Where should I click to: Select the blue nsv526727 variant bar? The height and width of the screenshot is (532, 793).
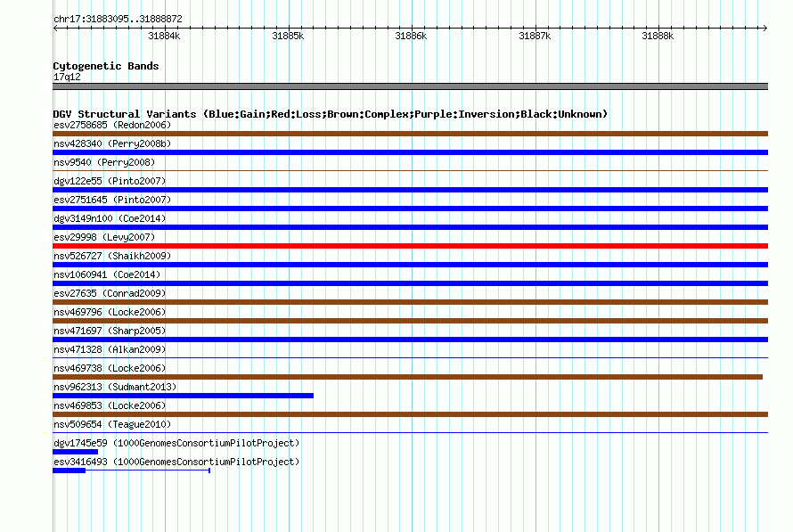point(410,265)
